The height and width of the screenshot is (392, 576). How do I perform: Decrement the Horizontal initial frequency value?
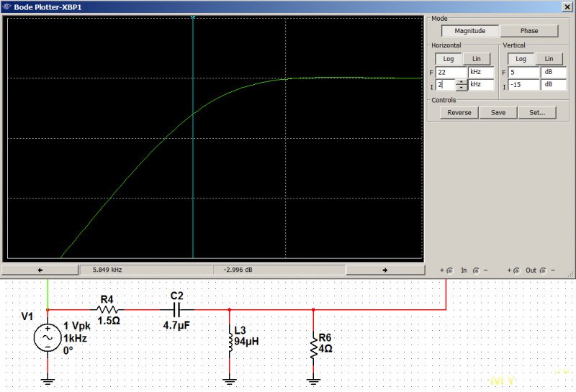coord(461,87)
